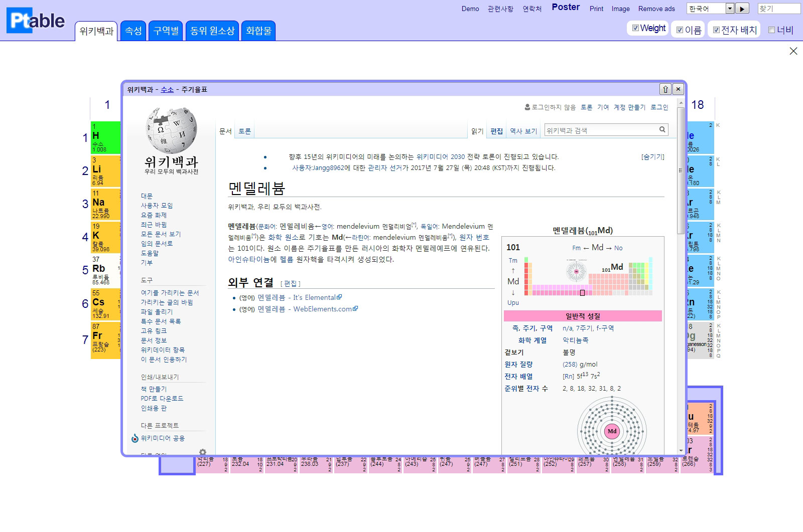803x532 pixels.
Task: Click the Ptable logo
Action: point(36,21)
